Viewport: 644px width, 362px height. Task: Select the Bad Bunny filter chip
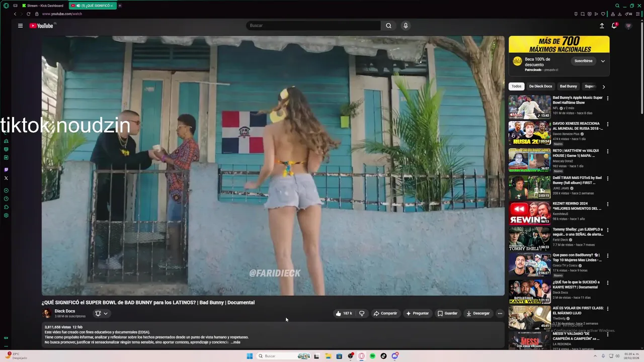coord(569,86)
